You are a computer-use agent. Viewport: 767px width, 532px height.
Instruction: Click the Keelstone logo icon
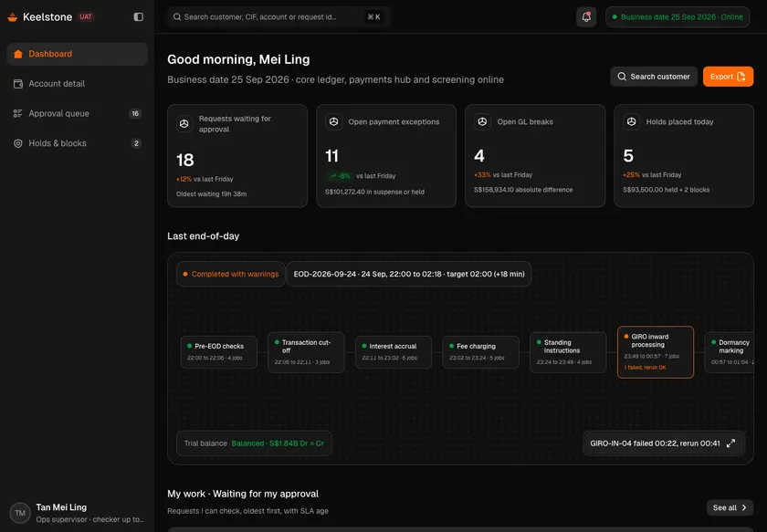pyautogui.click(x=13, y=17)
